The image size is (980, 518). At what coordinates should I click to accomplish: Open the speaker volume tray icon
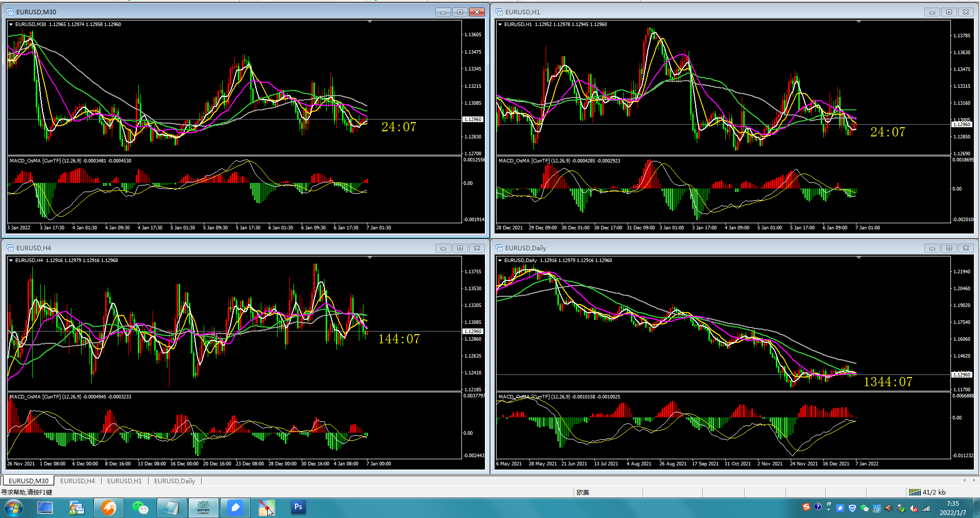tap(889, 508)
